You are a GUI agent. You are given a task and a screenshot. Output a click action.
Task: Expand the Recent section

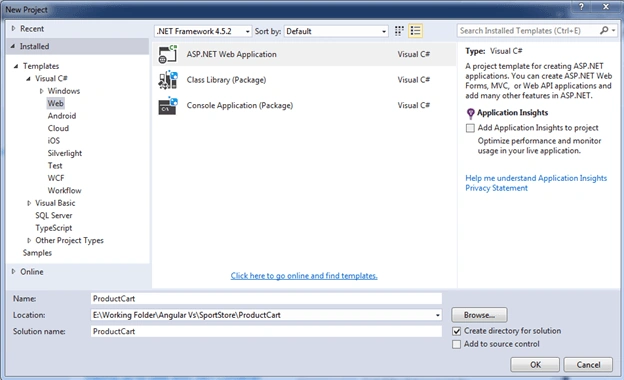14,29
